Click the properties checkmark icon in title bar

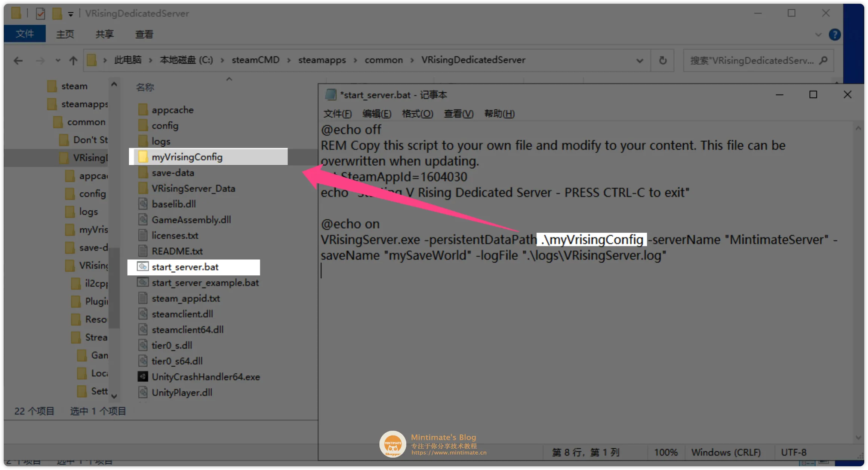pos(40,14)
